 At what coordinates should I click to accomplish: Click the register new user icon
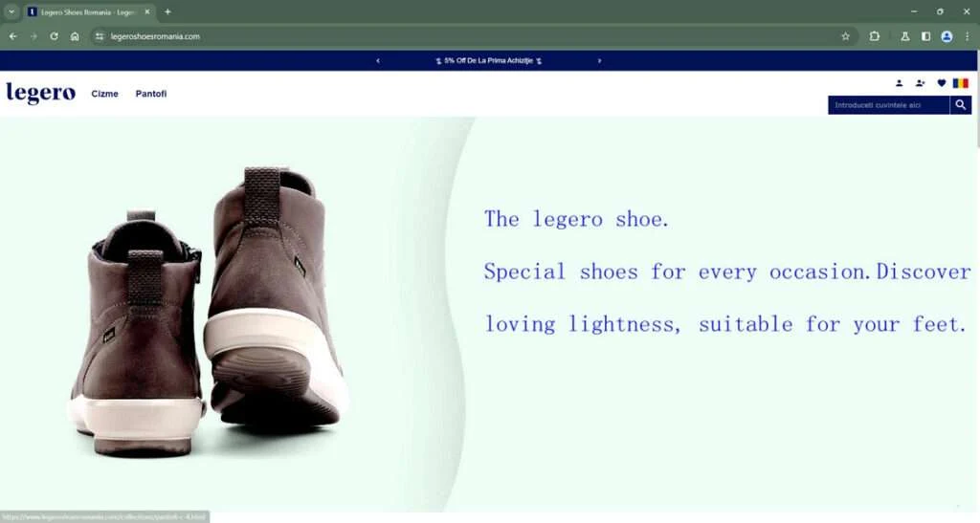tap(920, 83)
